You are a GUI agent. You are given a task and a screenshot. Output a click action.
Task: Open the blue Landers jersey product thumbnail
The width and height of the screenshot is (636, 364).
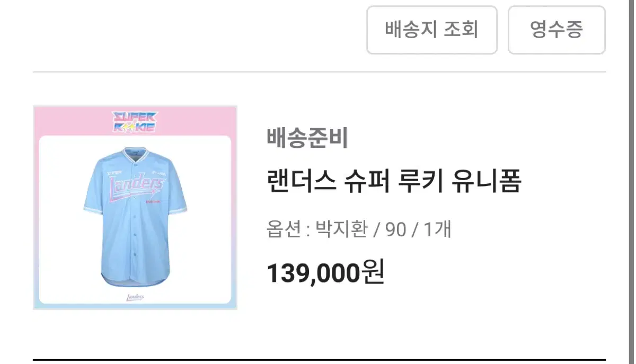[135, 208]
